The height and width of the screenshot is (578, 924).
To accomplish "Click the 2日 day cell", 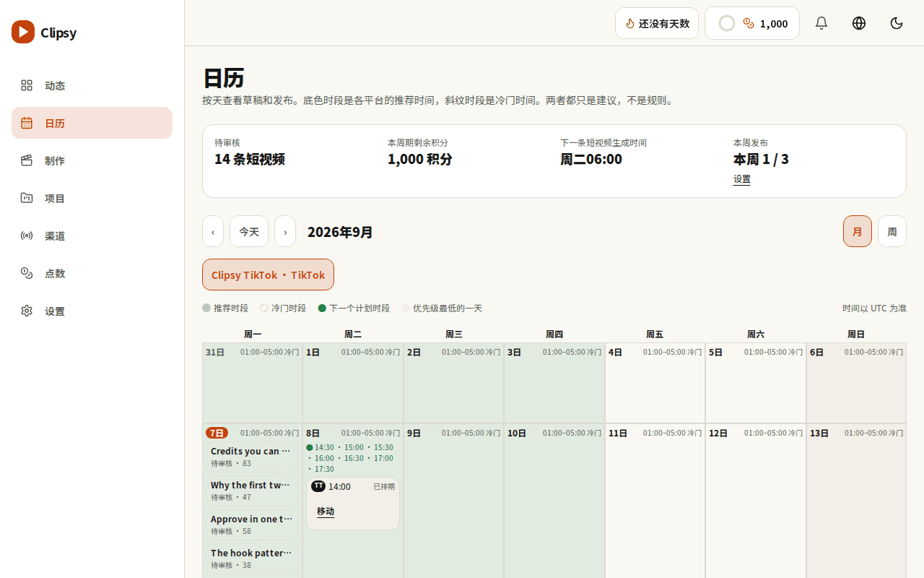I will (x=453, y=383).
